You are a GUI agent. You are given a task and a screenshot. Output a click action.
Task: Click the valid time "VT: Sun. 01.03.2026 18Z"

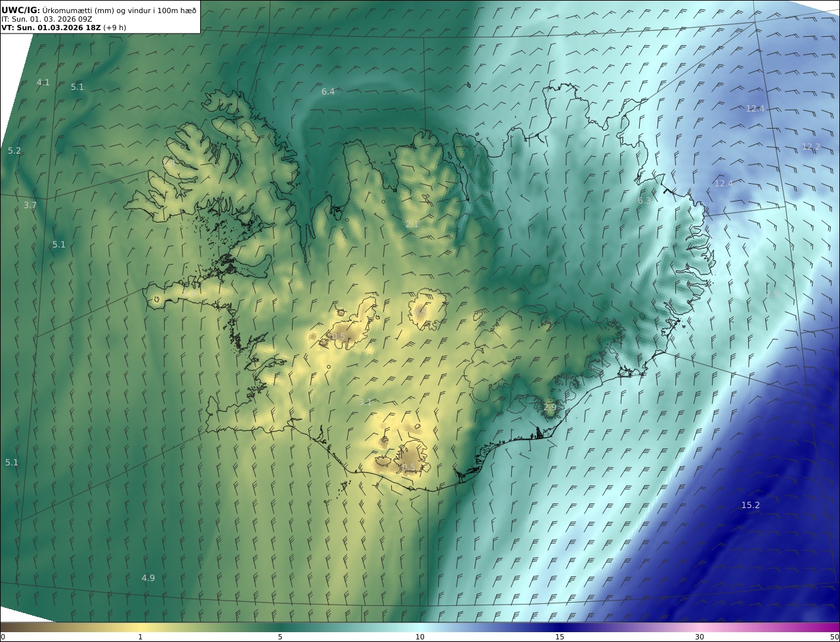(50, 28)
